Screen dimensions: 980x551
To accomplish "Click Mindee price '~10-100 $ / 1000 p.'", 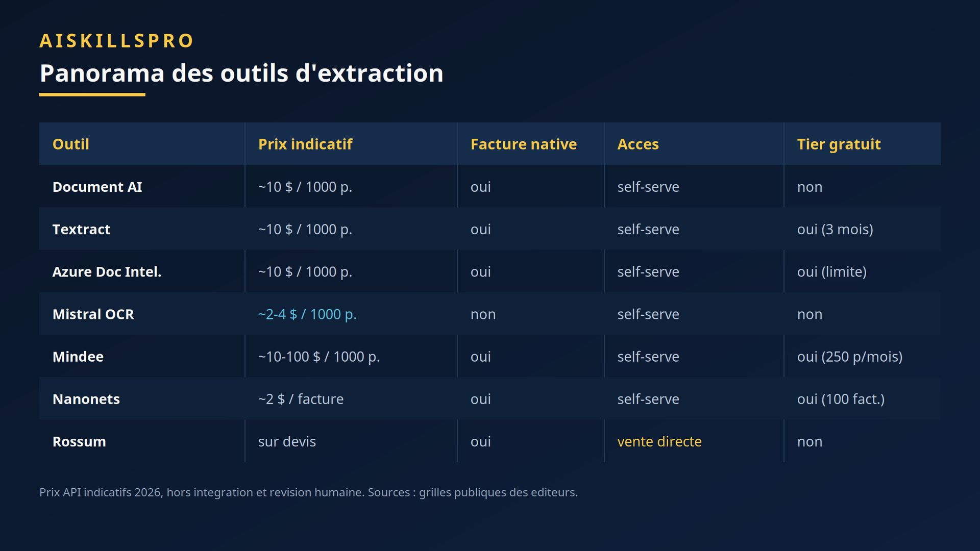I will click(x=319, y=356).
